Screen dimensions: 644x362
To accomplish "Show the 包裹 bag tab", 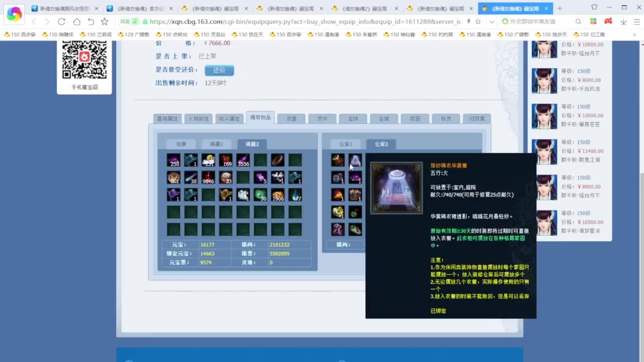I will [181, 144].
